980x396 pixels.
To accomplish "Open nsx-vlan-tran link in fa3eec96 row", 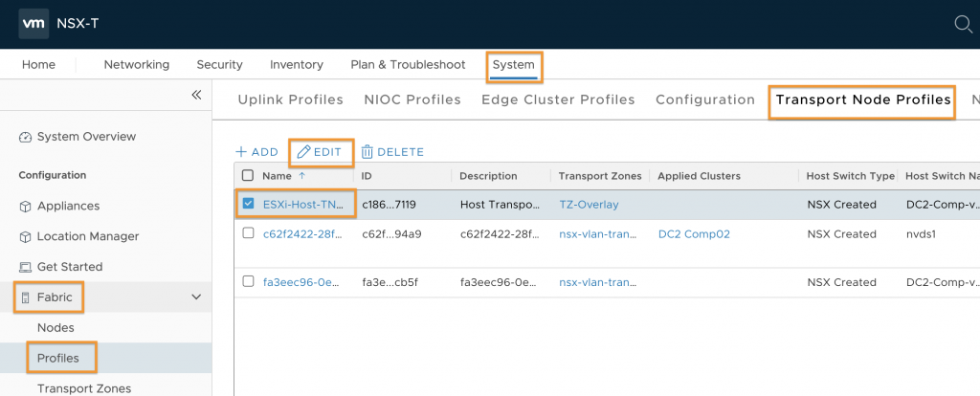I will (x=598, y=282).
